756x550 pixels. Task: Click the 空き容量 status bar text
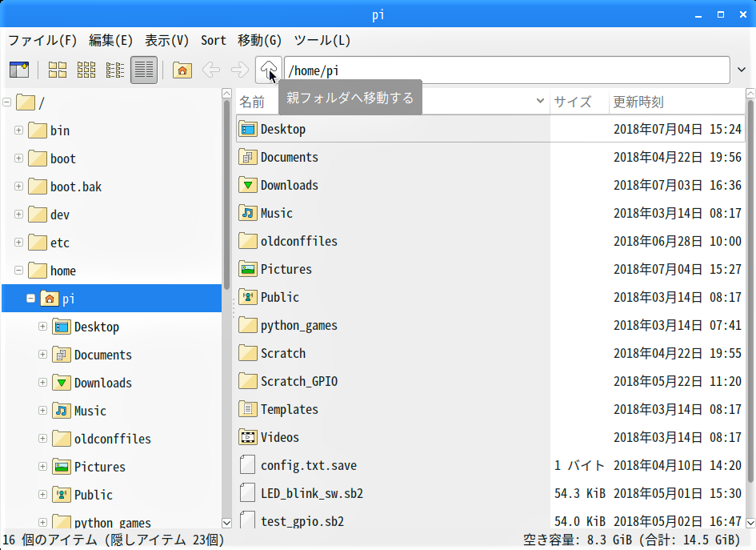[632, 540]
